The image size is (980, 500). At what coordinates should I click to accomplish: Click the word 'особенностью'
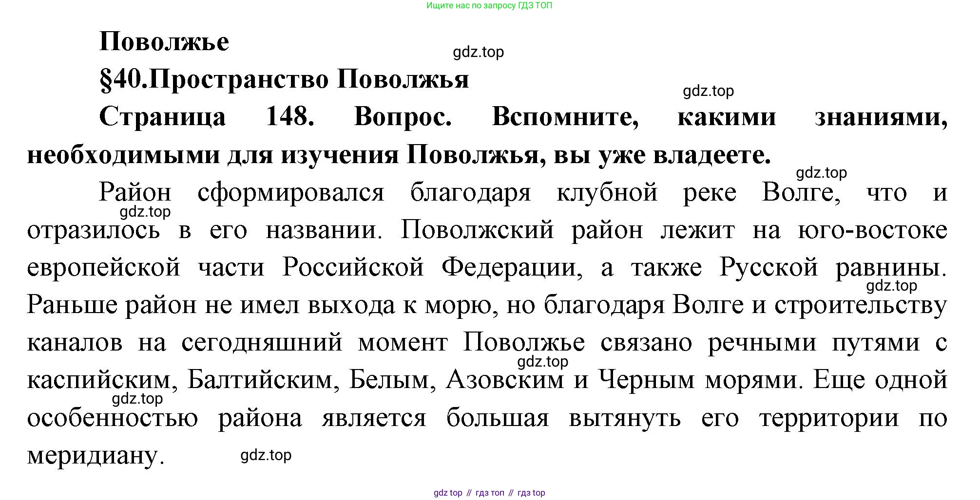113,418
